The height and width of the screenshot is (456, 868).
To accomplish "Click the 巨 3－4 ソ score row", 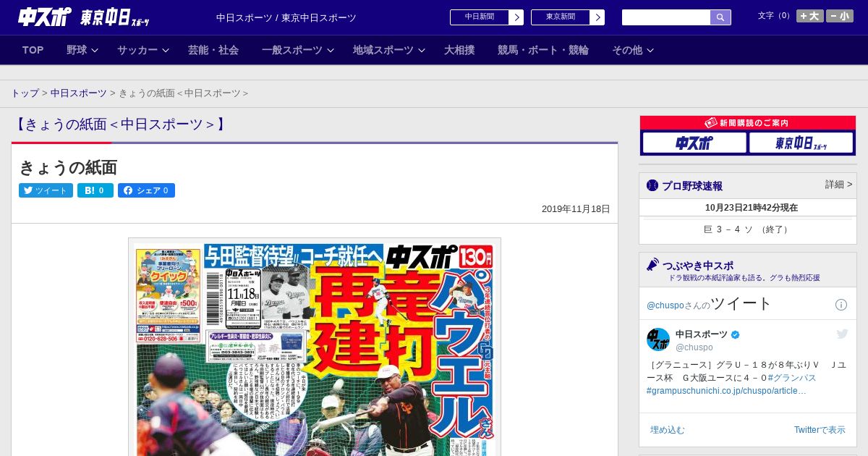I will (748, 229).
